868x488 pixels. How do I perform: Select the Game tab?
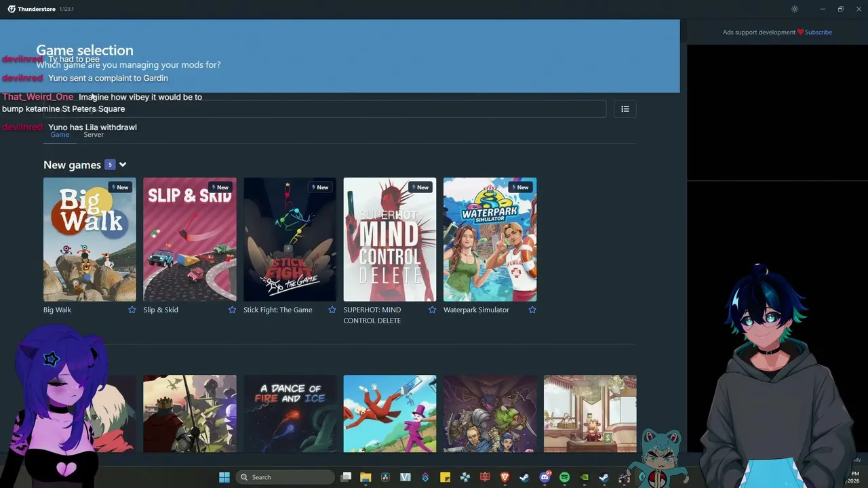[60, 134]
